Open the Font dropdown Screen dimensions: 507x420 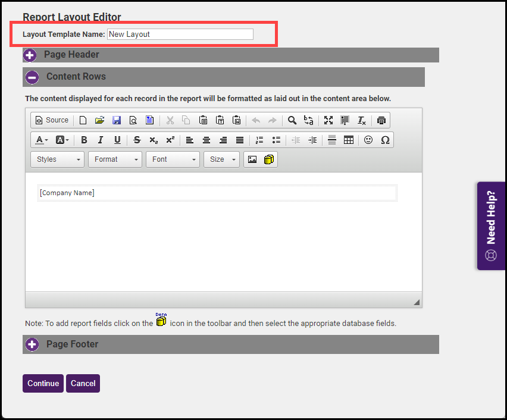173,159
